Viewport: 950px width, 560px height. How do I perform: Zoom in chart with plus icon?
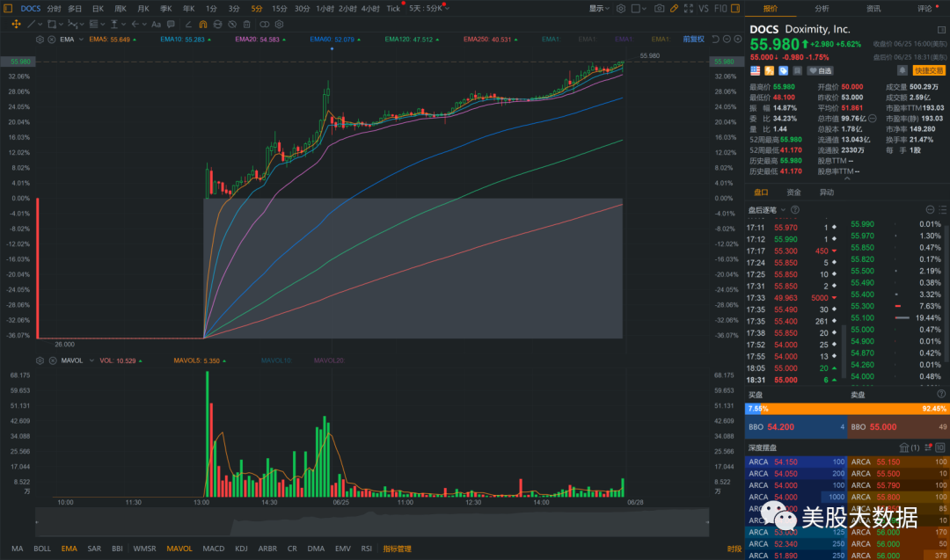[x=738, y=40]
